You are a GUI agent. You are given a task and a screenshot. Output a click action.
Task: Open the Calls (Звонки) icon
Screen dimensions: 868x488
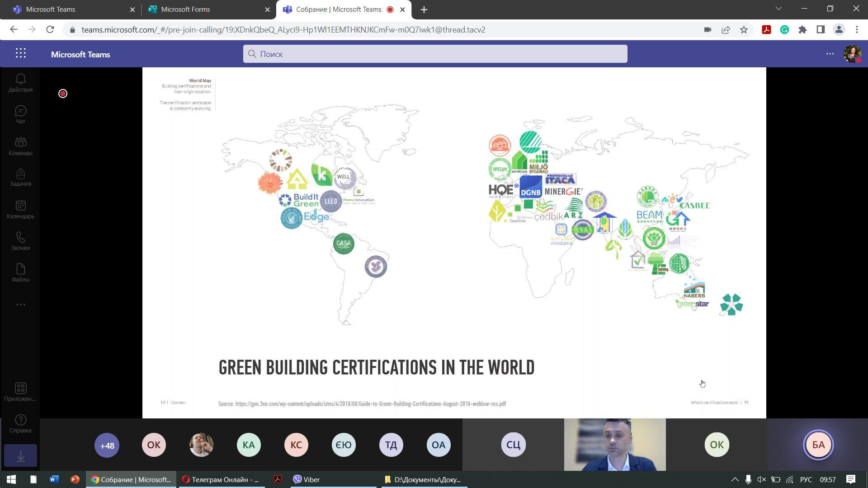pos(20,241)
